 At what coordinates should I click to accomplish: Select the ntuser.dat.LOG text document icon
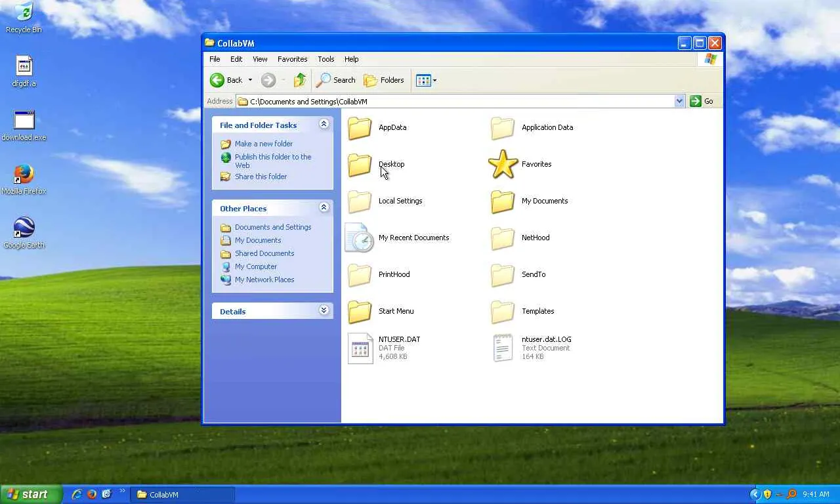tap(503, 348)
